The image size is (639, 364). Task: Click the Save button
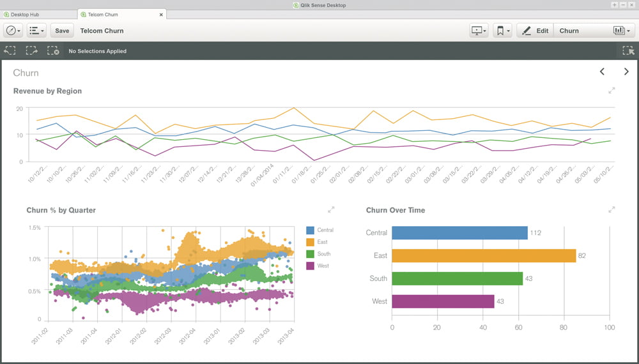[x=62, y=30]
